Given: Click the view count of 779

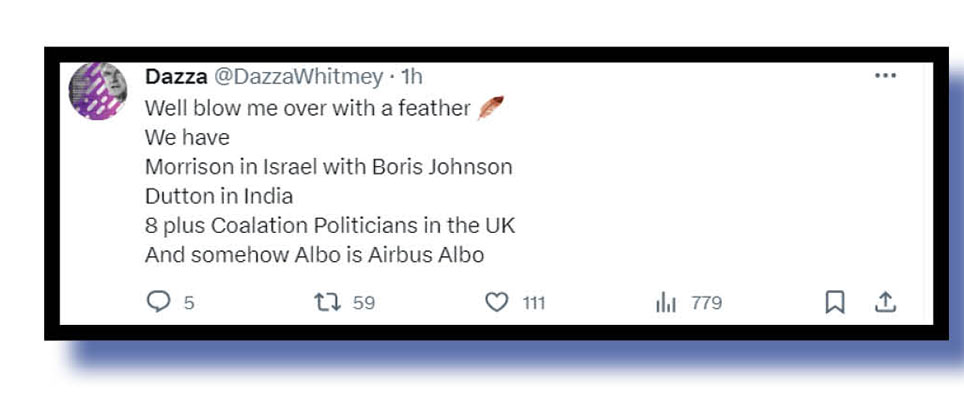Looking at the screenshot, I should pos(706,303).
